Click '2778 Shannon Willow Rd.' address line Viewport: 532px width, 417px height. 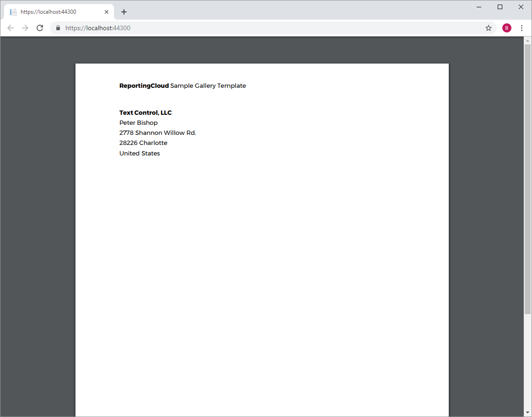[158, 133]
